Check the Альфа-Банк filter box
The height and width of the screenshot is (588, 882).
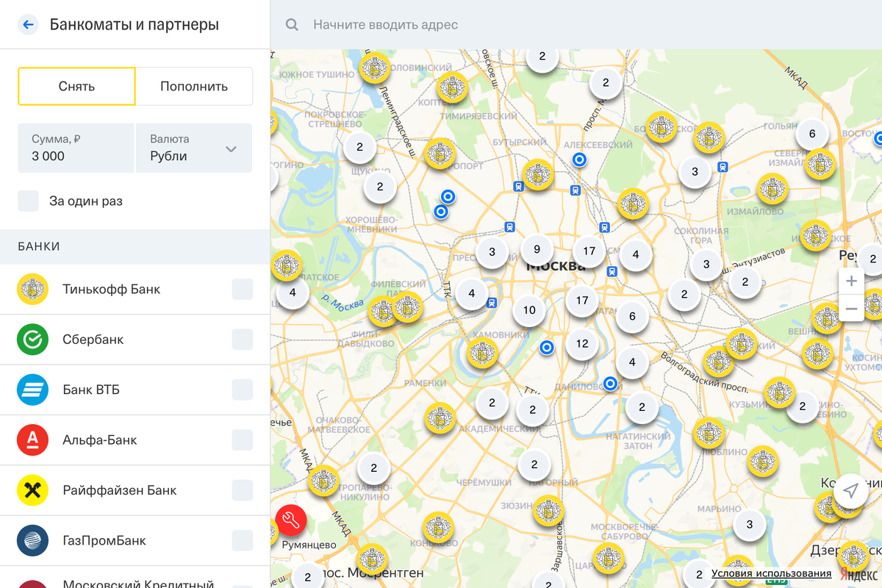243,440
